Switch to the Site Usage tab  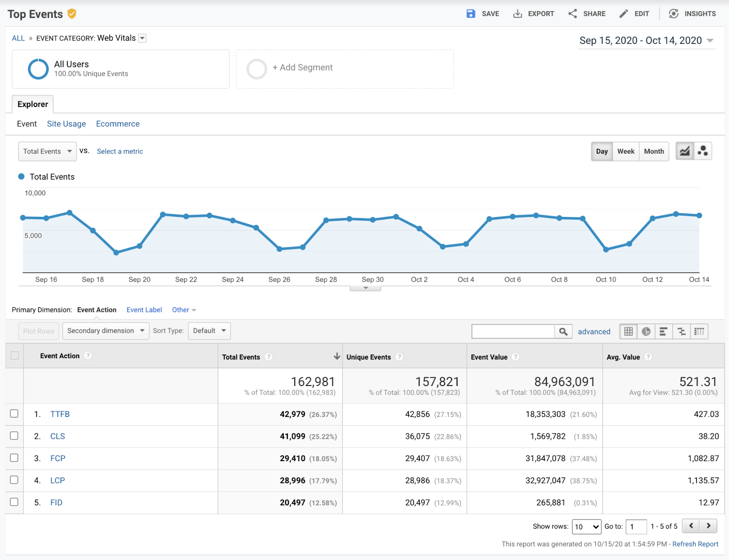pos(66,123)
